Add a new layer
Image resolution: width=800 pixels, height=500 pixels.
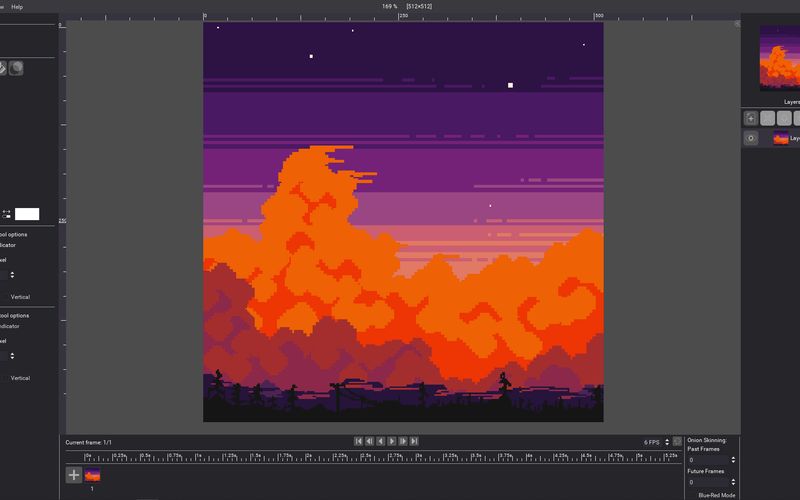pyautogui.click(x=751, y=118)
